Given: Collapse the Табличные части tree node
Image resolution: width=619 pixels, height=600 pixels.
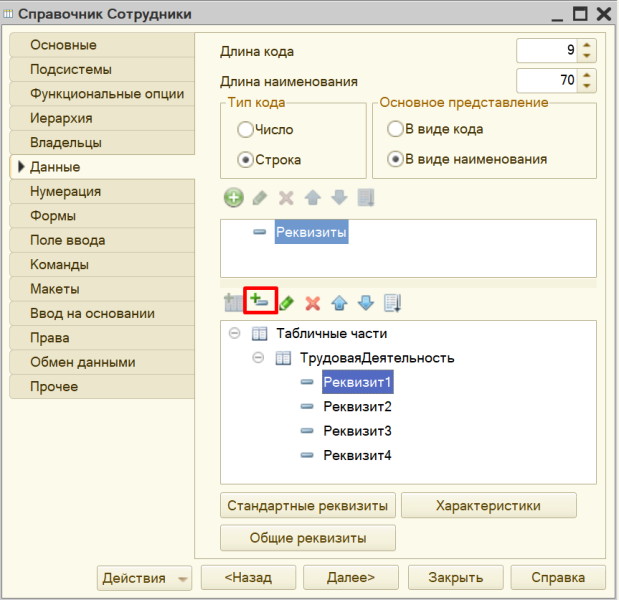Looking at the screenshot, I should (x=235, y=334).
